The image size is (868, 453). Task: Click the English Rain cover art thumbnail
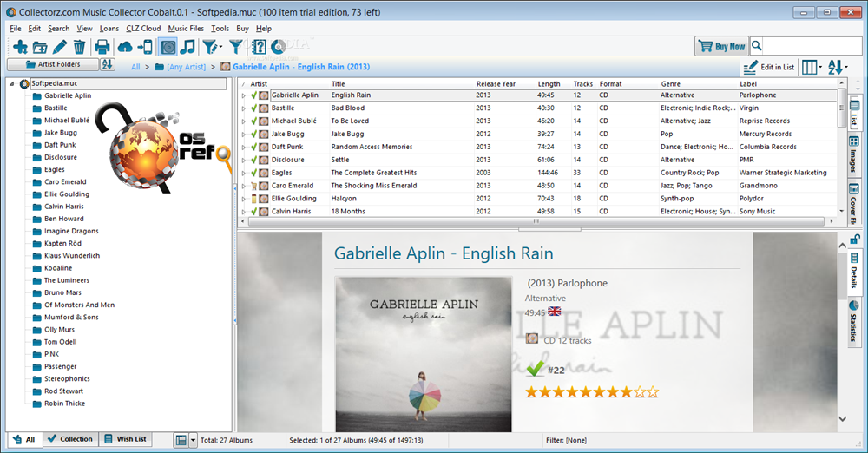coord(423,354)
